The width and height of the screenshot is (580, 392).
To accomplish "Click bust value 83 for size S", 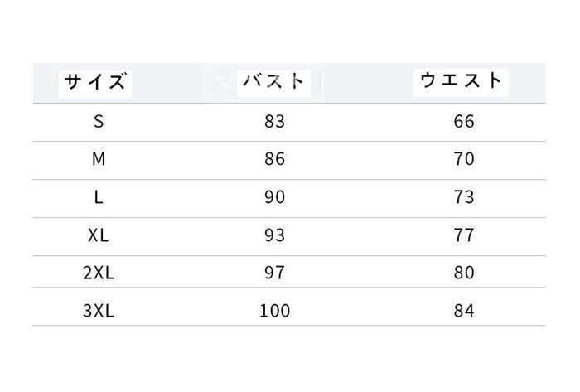I will (x=274, y=122).
